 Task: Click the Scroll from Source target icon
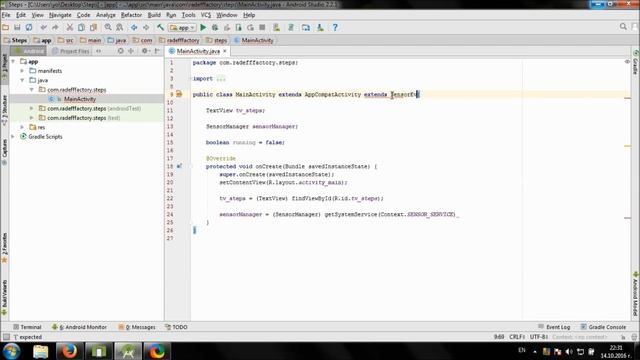coord(120,51)
